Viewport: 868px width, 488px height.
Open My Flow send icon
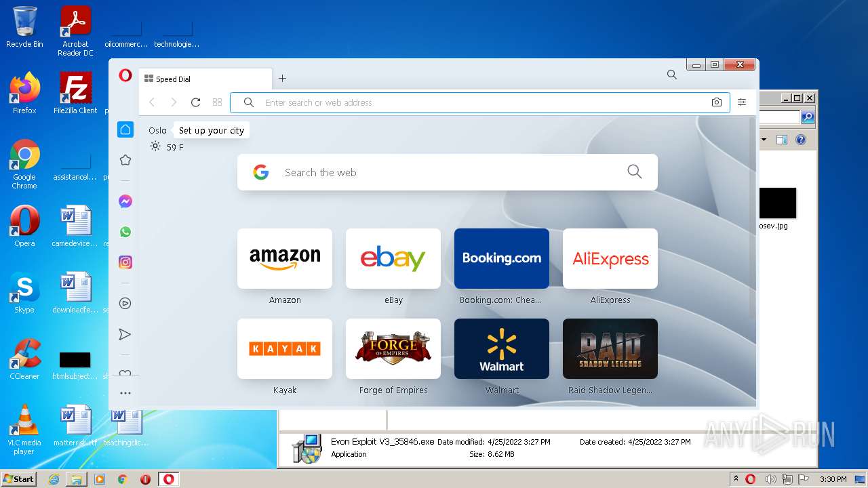(125, 334)
